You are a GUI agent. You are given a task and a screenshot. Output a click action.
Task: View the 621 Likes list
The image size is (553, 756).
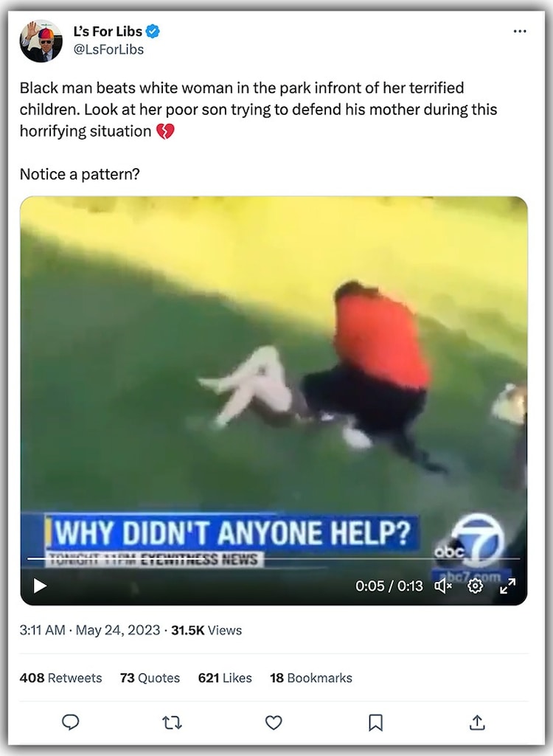[x=225, y=678]
